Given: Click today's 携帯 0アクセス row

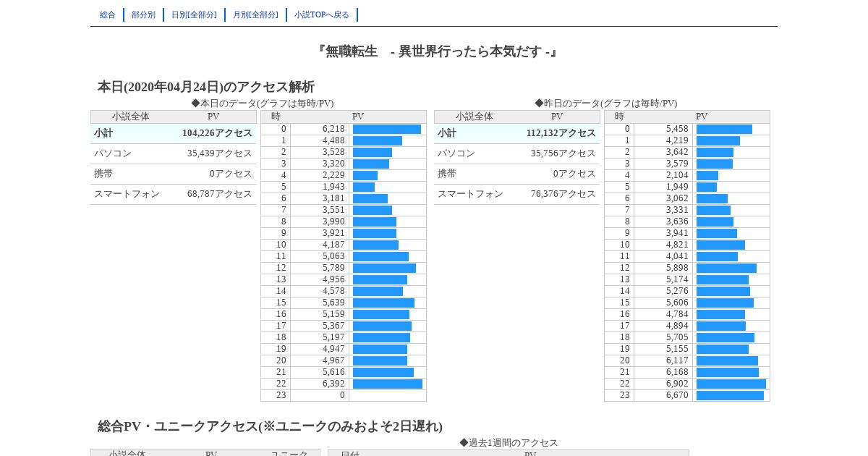Looking at the screenshot, I should tap(174, 174).
